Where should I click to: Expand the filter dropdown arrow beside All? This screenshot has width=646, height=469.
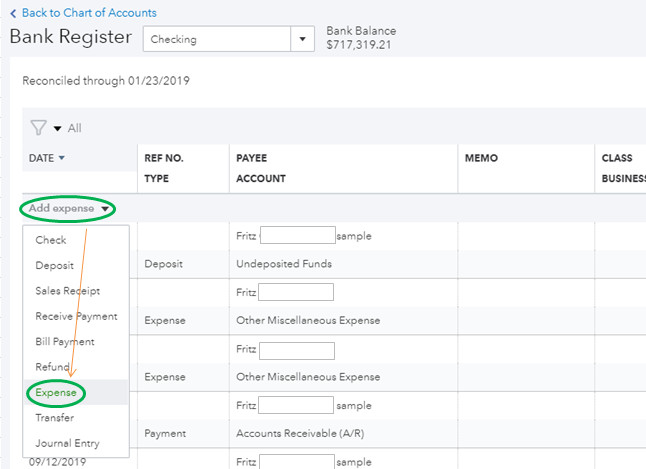coord(58,129)
